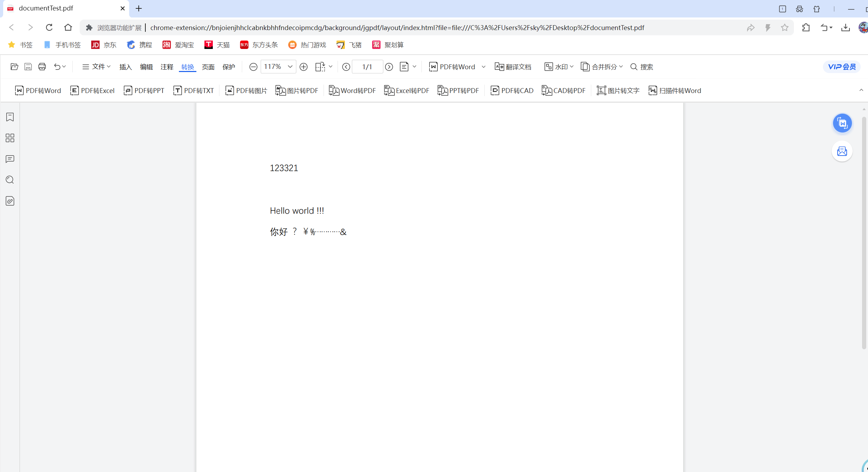Open the attachments panel in sidebar
The height and width of the screenshot is (472, 868).
(x=10, y=201)
